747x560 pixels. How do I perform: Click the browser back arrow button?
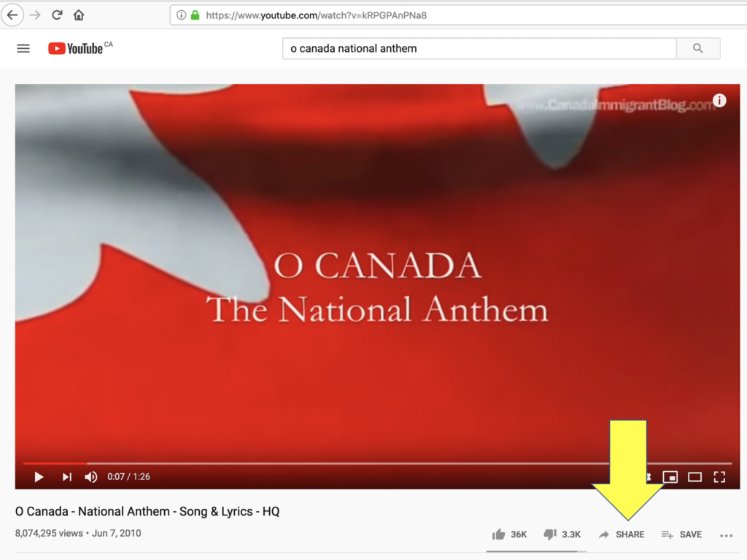point(13,15)
